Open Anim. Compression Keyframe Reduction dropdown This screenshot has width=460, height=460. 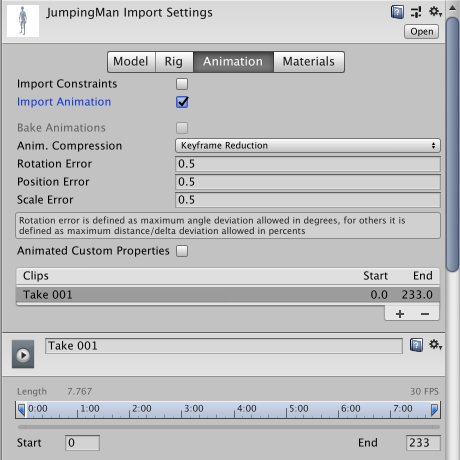click(308, 146)
